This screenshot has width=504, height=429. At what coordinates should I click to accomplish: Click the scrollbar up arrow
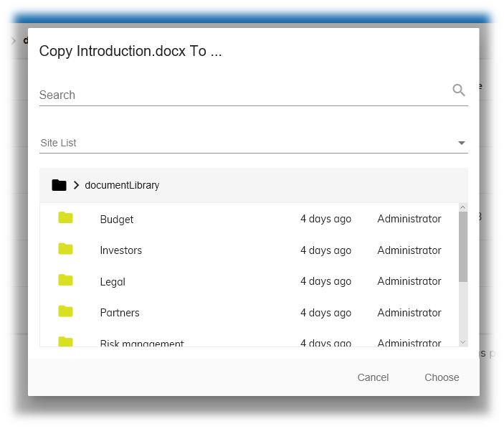(x=463, y=207)
